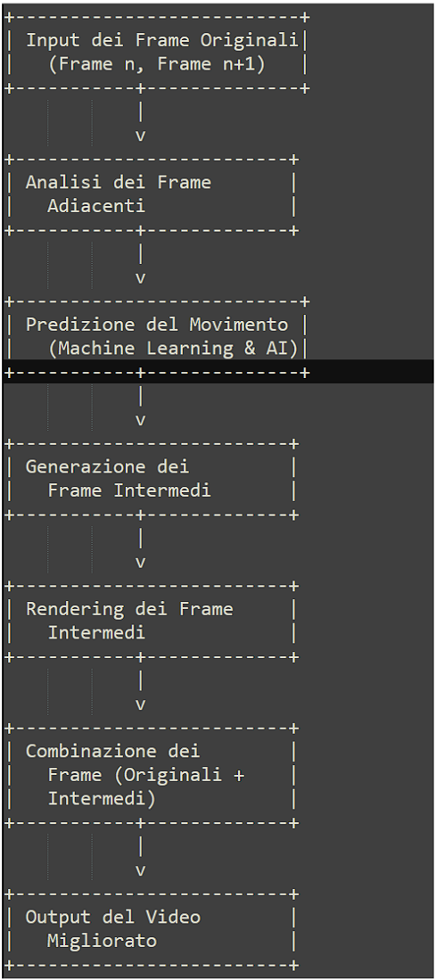Viewport: 436px width, 980px height.
Task: Click the arrow above 'Predizione del Movimento'
Action: point(141,265)
